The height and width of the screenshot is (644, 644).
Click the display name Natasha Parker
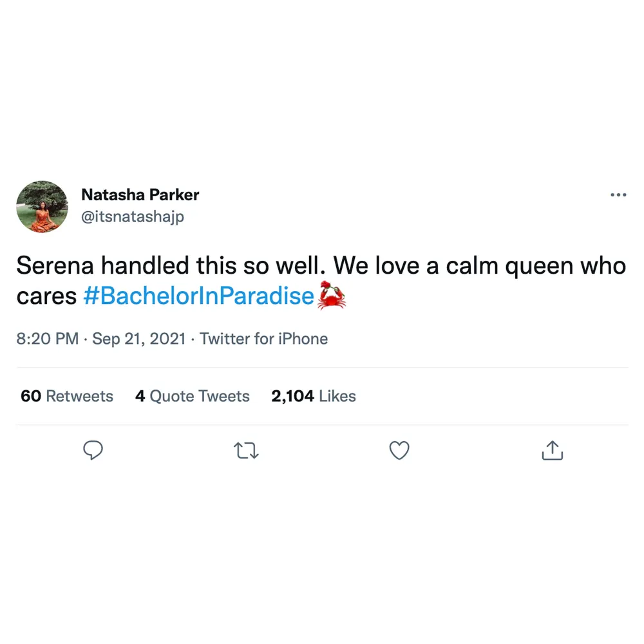tap(140, 194)
